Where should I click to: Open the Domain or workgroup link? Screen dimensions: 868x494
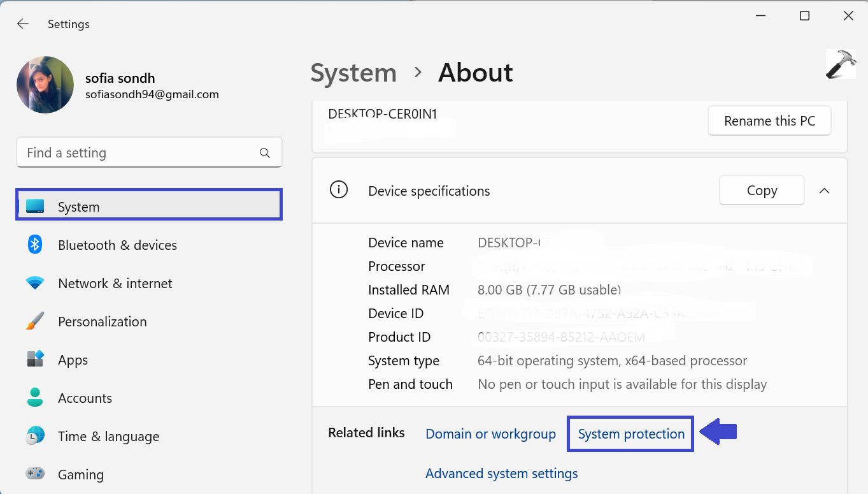(x=490, y=434)
